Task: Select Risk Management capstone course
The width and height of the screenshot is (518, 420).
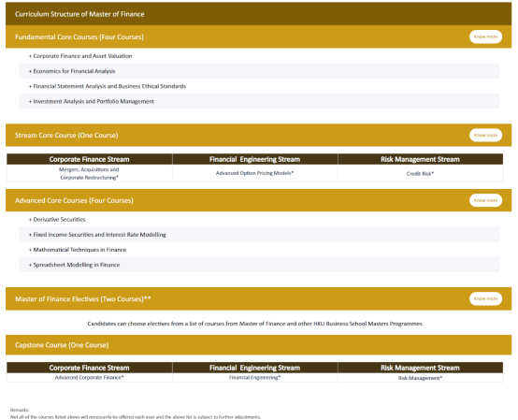Action: pos(420,378)
